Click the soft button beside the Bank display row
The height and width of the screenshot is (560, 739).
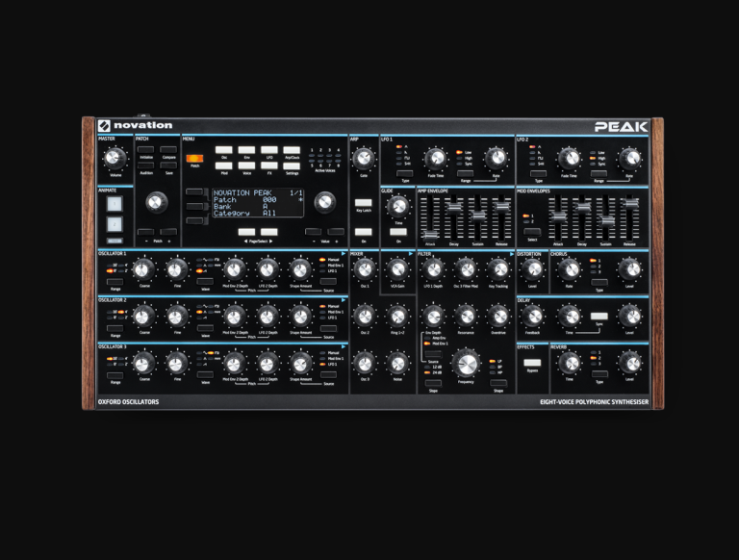point(194,207)
